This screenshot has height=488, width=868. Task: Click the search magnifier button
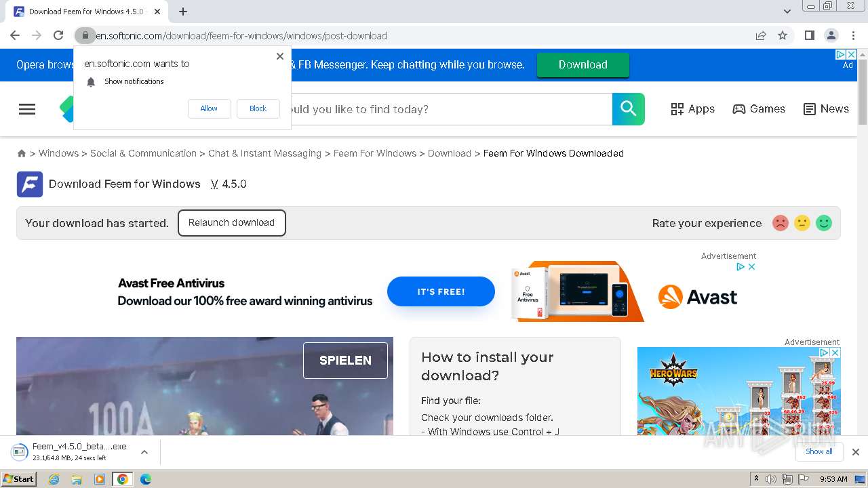point(629,109)
